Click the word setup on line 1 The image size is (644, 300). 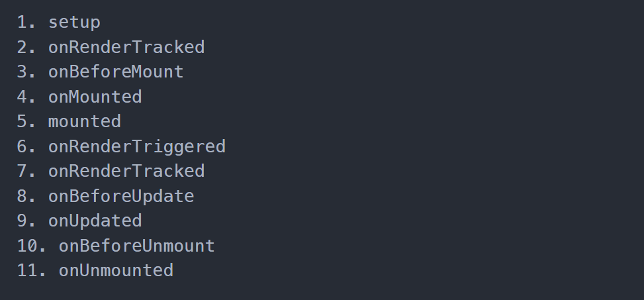click(x=74, y=23)
